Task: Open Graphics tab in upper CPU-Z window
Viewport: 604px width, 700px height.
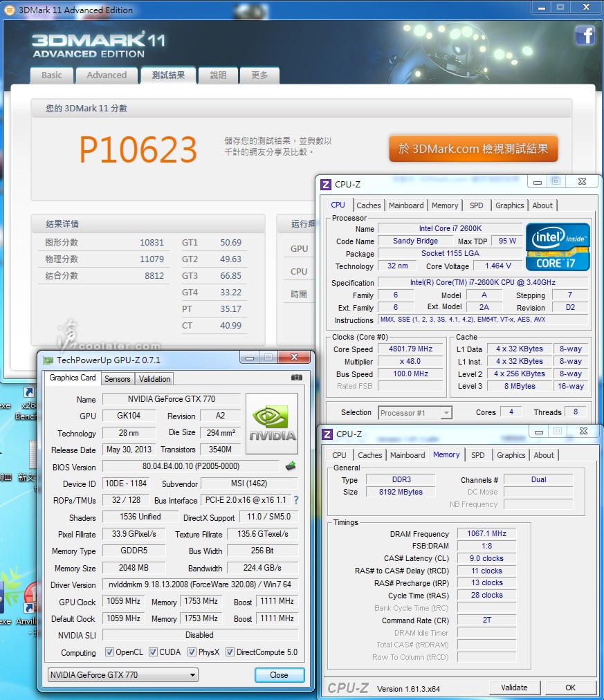Action: click(510, 205)
